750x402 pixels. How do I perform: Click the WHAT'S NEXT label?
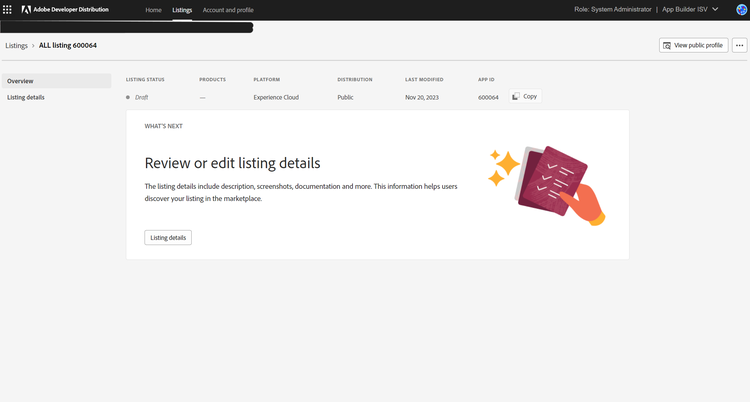tap(164, 126)
